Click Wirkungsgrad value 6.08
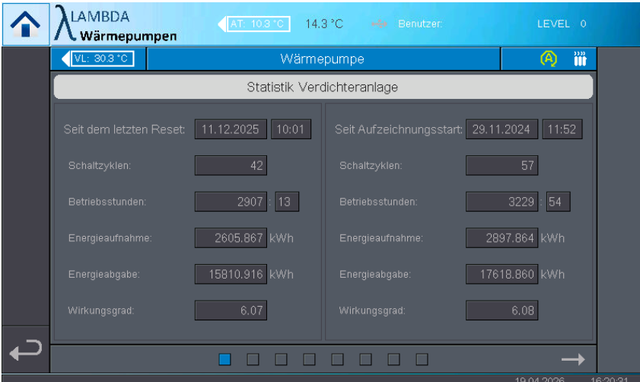This screenshot has width=640, height=382. coord(502,311)
